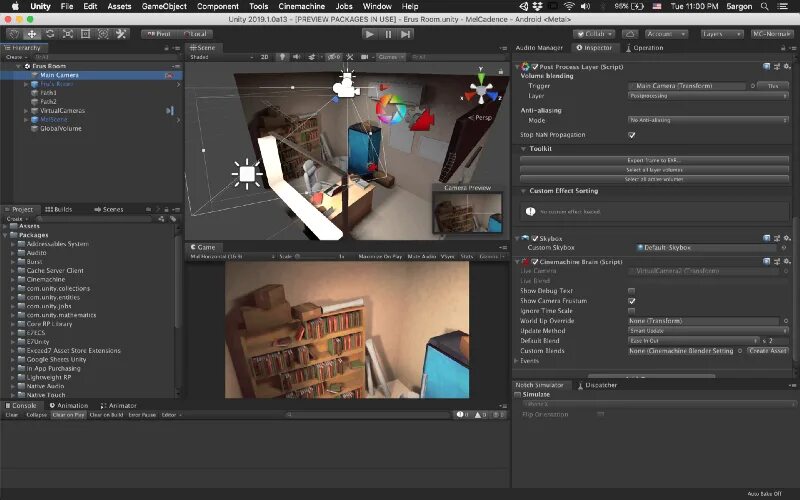Select the Transform tool in the toolbar
The height and width of the screenshot is (500, 800).
coord(103,34)
